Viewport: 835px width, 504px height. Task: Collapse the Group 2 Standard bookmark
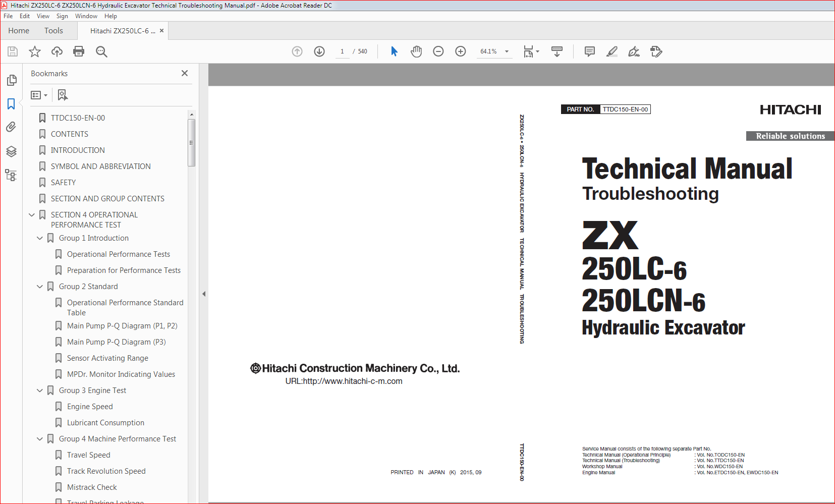click(40, 287)
